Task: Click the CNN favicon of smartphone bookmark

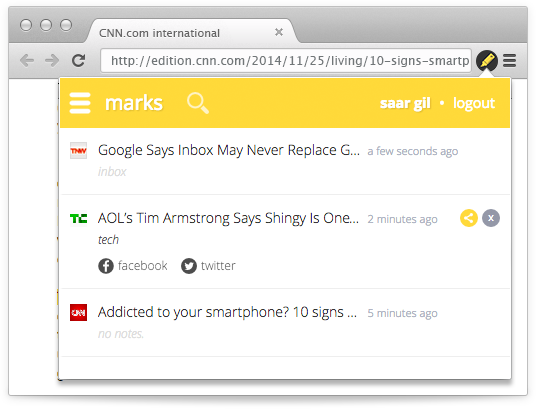Action: pyautogui.click(x=78, y=312)
